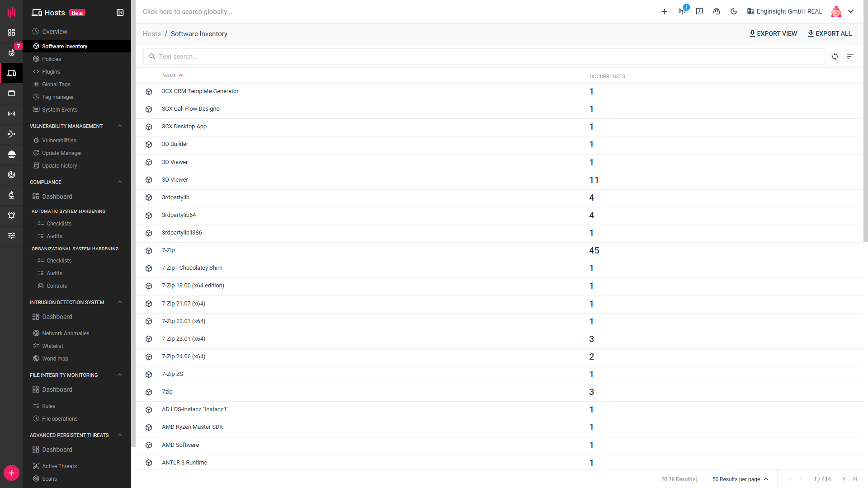The image size is (868, 488).
Task: Open Update Manager in the sidebar
Action: point(62,153)
